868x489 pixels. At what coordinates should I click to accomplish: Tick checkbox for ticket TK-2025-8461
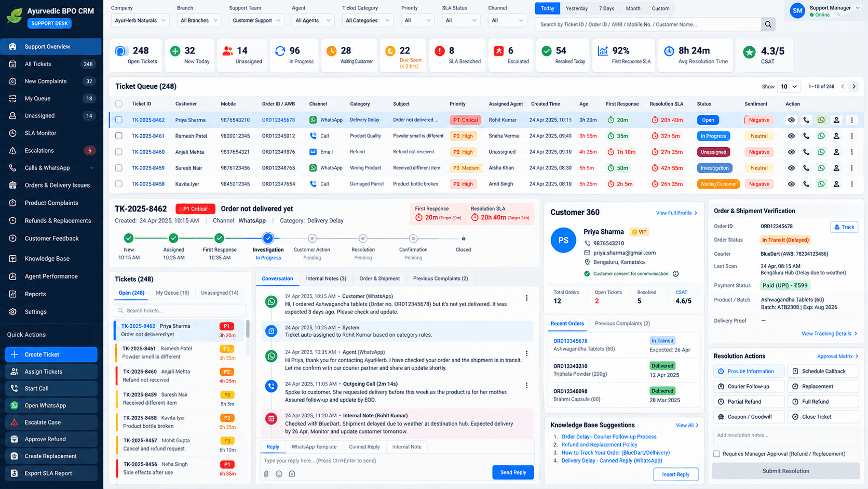[x=119, y=136]
